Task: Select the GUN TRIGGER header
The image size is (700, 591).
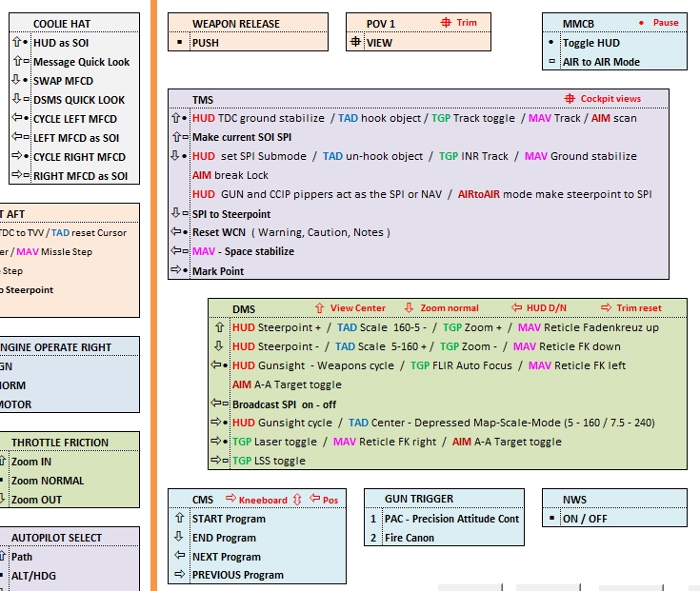Action: point(444,499)
